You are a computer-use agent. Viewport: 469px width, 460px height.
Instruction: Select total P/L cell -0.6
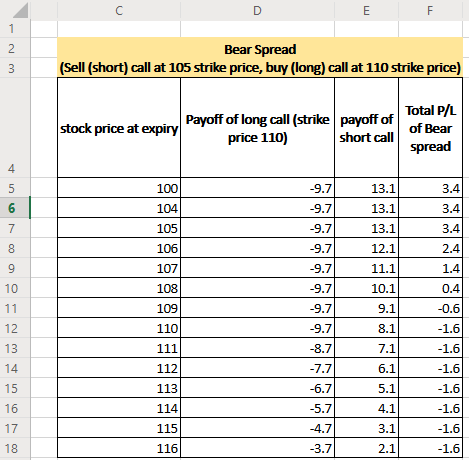click(x=430, y=308)
